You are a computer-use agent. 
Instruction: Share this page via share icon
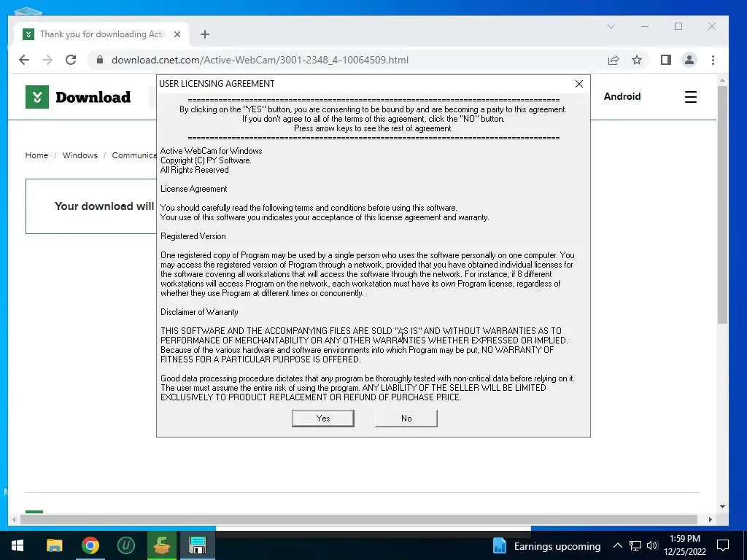(x=613, y=60)
